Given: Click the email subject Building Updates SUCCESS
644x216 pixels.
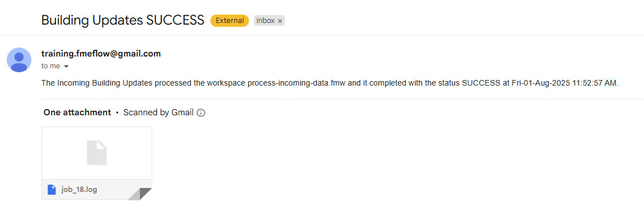Looking at the screenshot, I should pyautogui.click(x=123, y=20).
